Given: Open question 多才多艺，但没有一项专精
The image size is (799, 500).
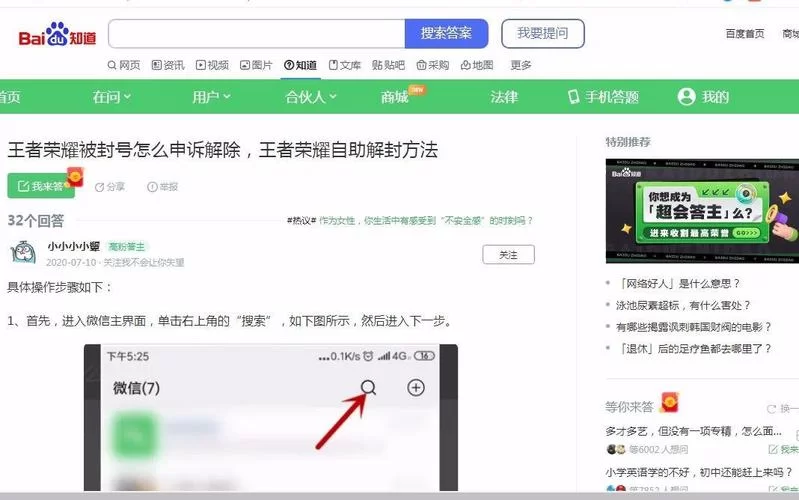Looking at the screenshot, I should tap(693, 431).
